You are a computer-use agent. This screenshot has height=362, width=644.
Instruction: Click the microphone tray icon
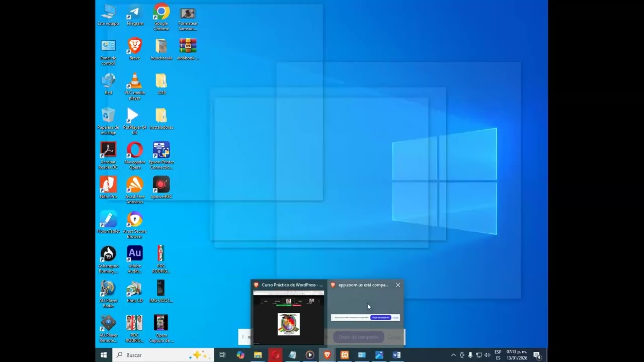pyautogui.click(x=470, y=355)
